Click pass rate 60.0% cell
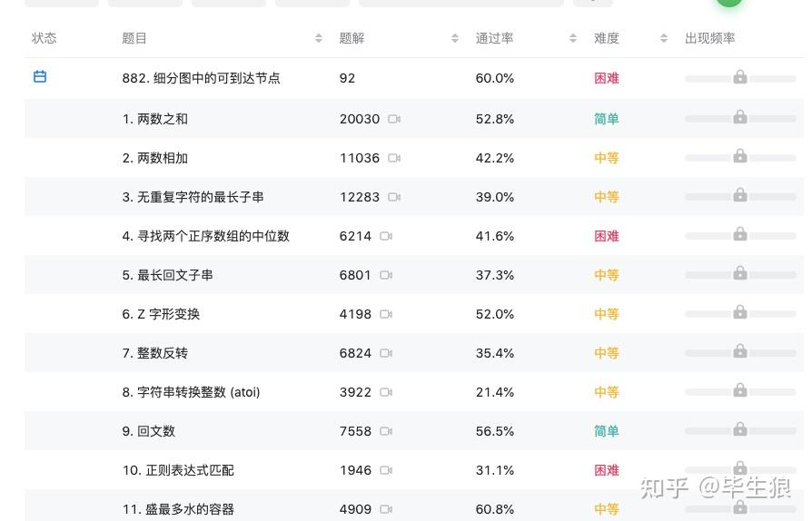Image resolution: width=812 pixels, height=521 pixels. click(x=494, y=78)
